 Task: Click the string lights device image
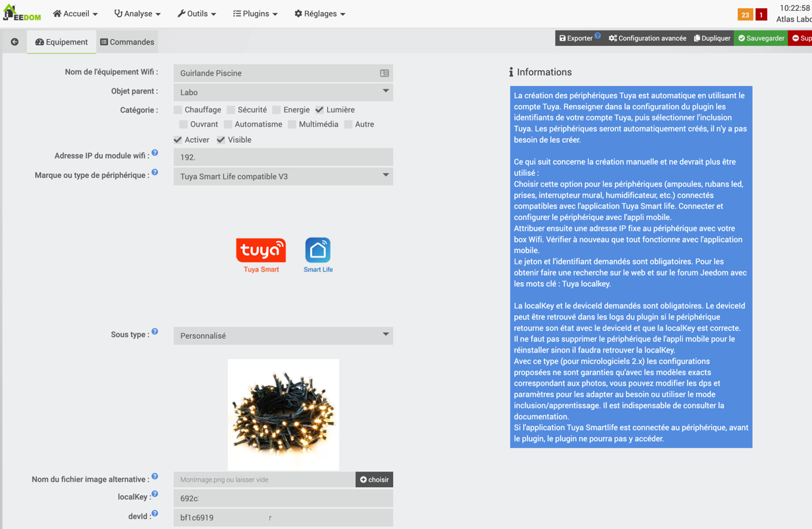(284, 415)
